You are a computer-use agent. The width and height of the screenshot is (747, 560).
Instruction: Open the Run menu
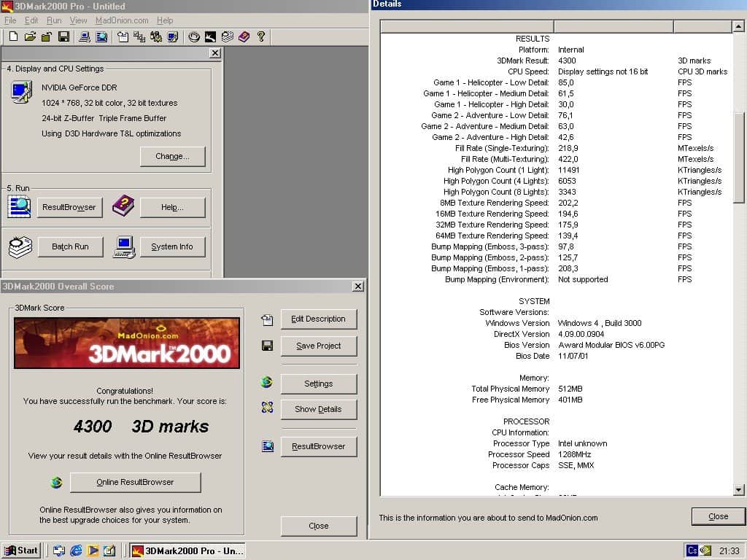click(x=54, y=20)
